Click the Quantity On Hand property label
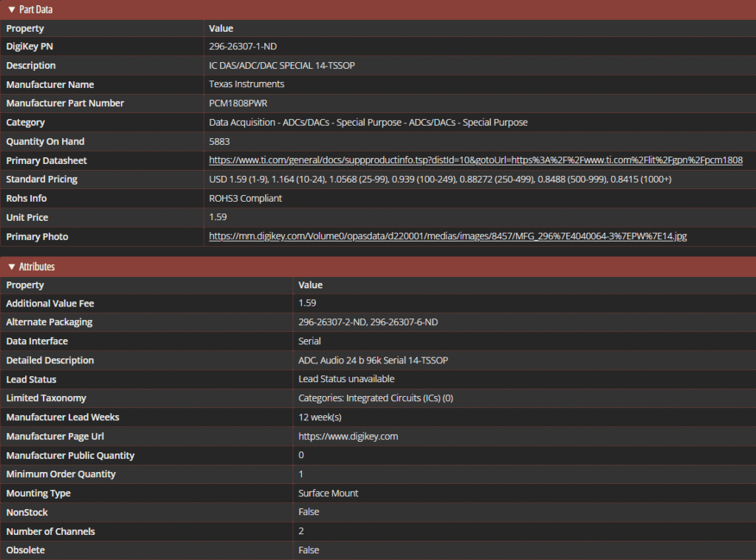 pyautogui.click(x=45, y=141)
